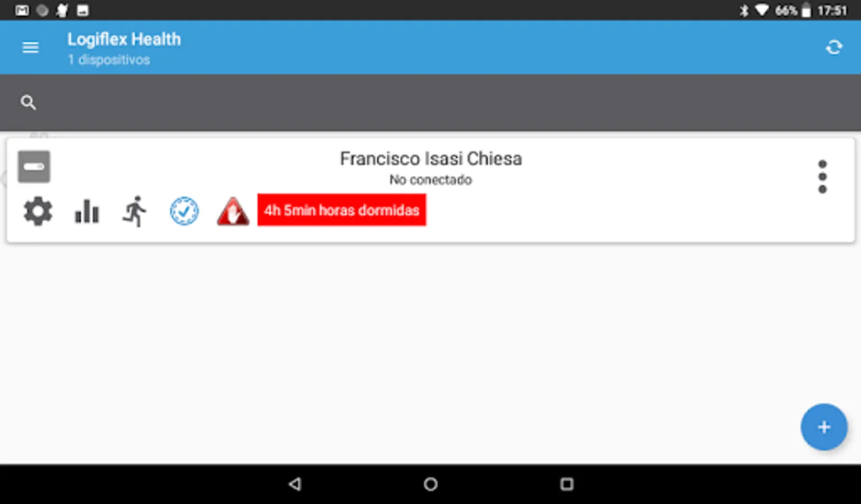Tap the gray device thumbnail icon

34,167
